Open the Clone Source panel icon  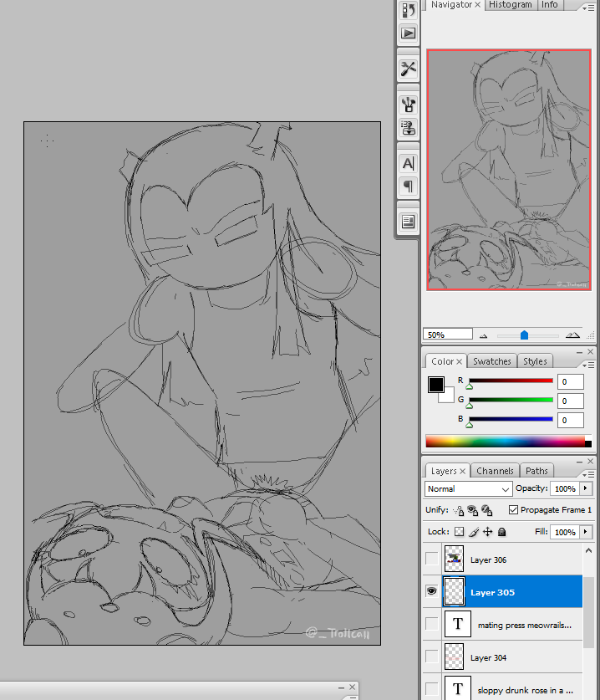coord(408,128)
